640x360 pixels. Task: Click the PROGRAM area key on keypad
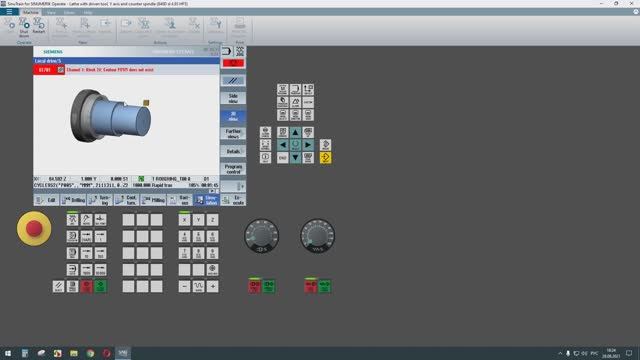click(295, 89)
